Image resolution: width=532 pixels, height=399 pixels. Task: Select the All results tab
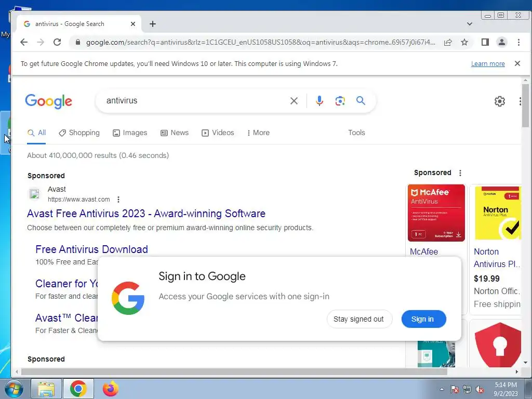pyautogui.click(x=37, y=132)
